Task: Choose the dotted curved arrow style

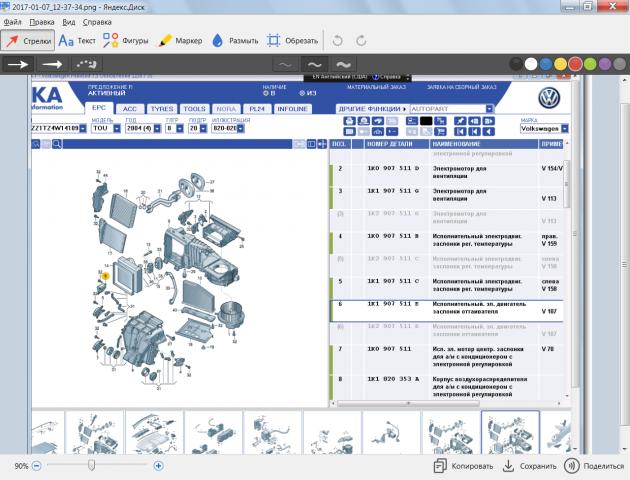Action: 86,64
